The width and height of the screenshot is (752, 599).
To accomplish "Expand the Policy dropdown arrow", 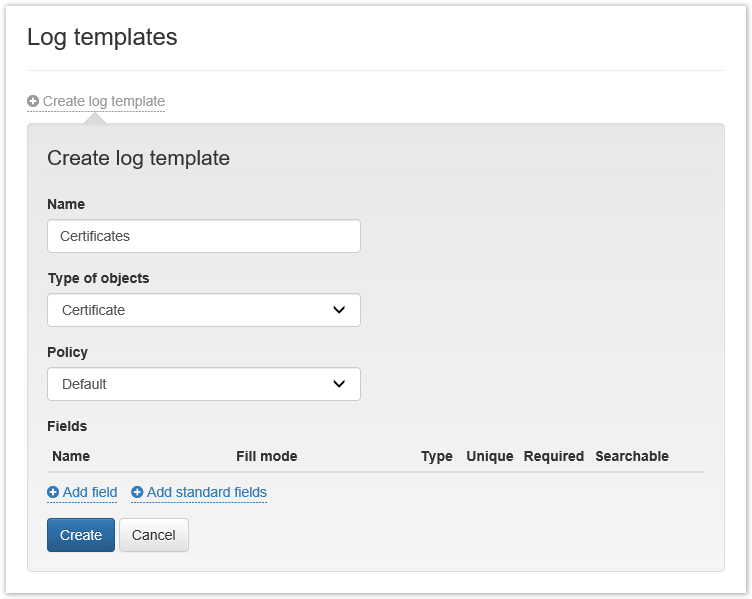I will (339, 384).
